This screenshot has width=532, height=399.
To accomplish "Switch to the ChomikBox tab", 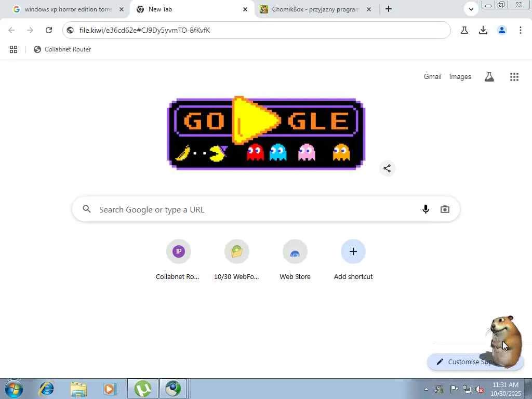I will pos(315,9).
